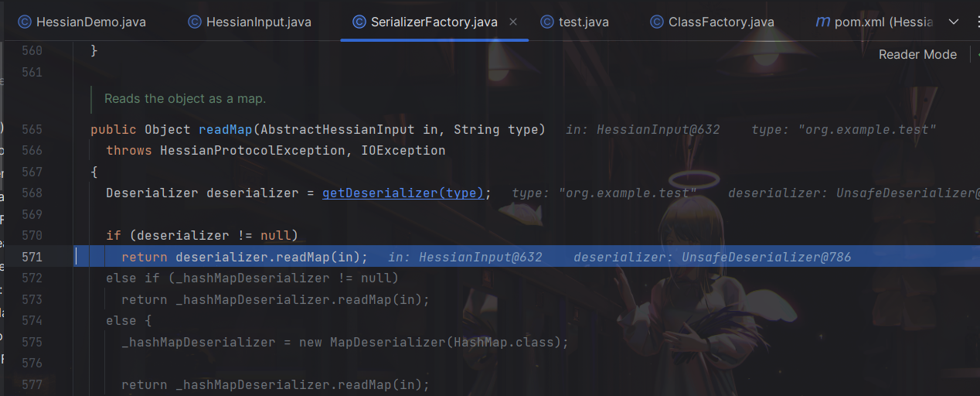The image size is (980, 396).
Task: Click gutter line number 566
Action: 32,150
